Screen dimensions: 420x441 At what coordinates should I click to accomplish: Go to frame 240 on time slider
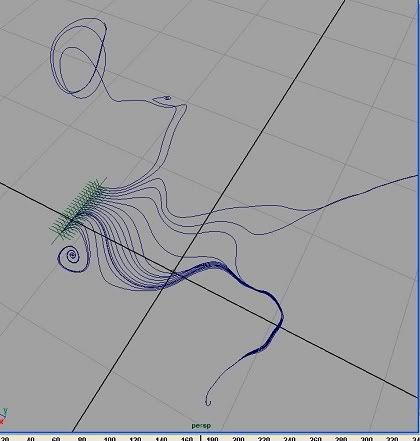(x=289, y=439)
